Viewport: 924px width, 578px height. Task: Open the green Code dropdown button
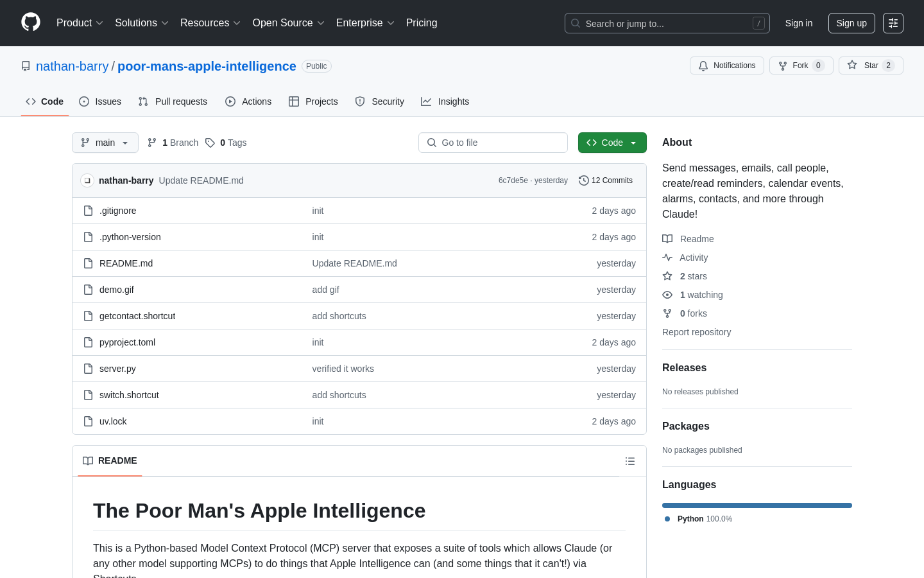(612, 143)
